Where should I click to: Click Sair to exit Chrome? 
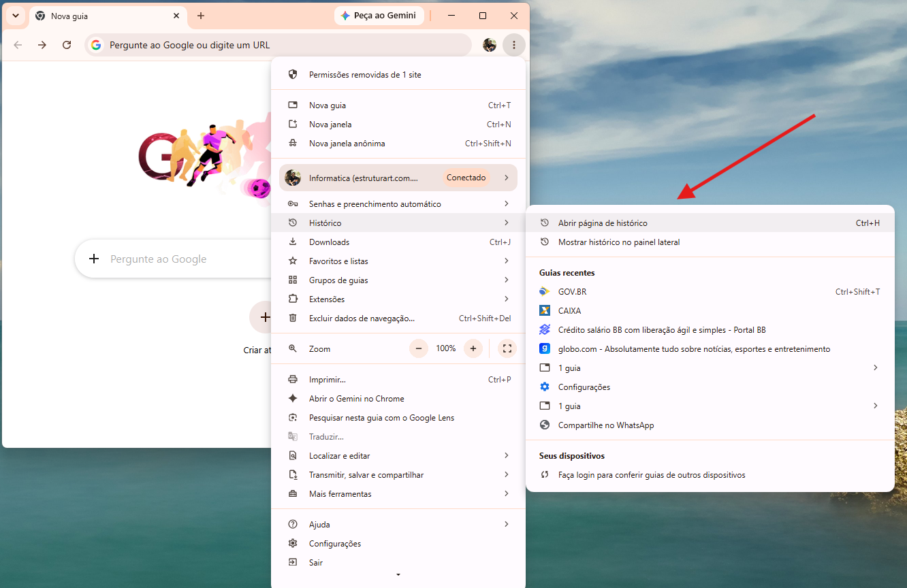point(398,563)
